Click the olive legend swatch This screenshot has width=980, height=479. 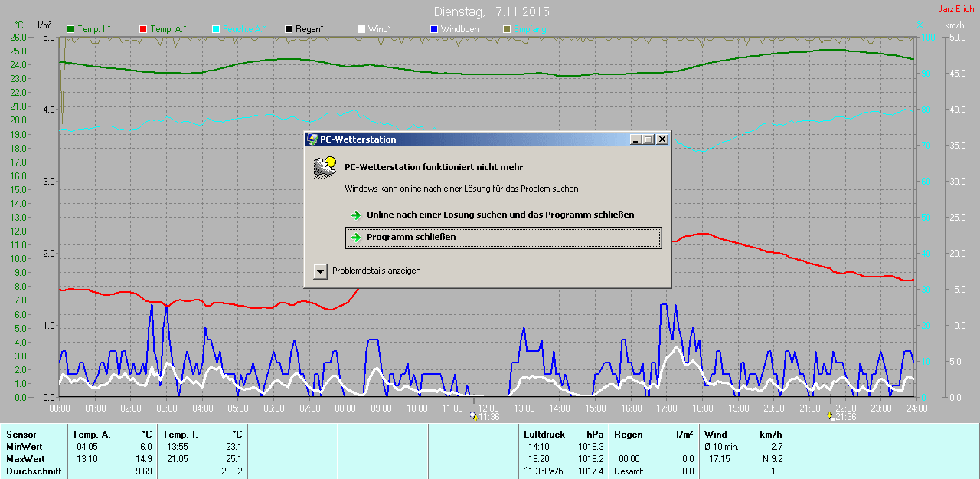click(507, 29)
